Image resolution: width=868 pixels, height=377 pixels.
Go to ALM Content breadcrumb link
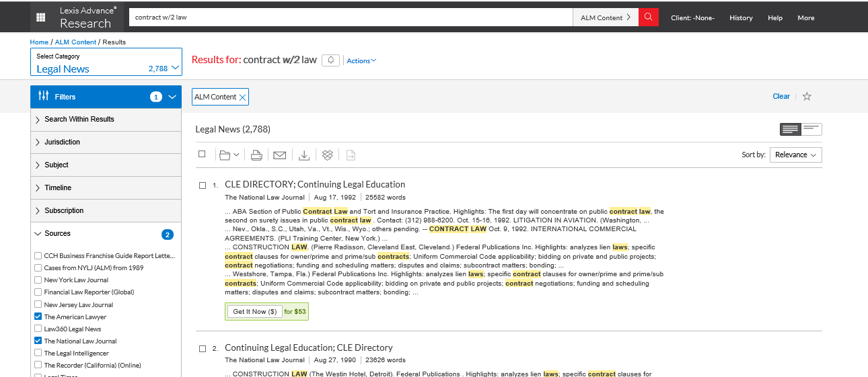point(75,42)
